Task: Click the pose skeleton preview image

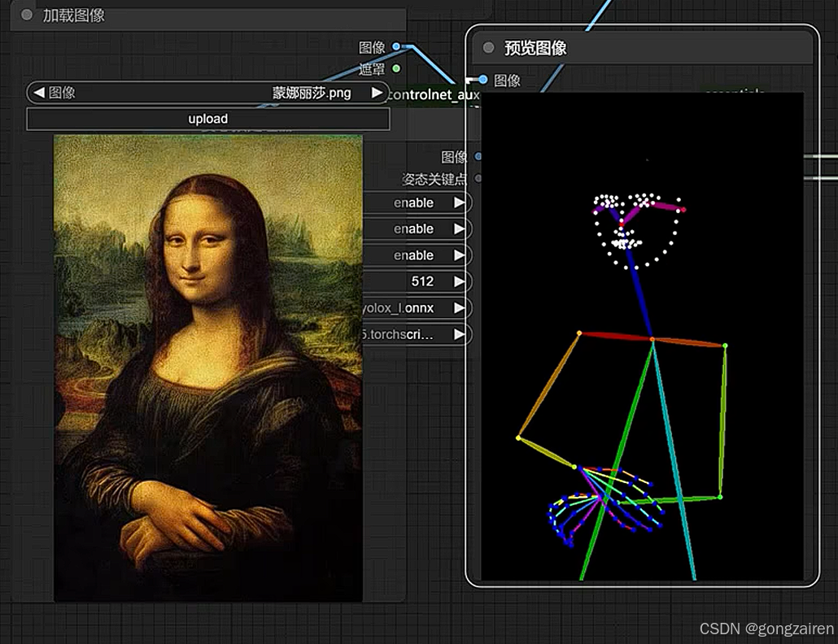Action: click(643, 337)
